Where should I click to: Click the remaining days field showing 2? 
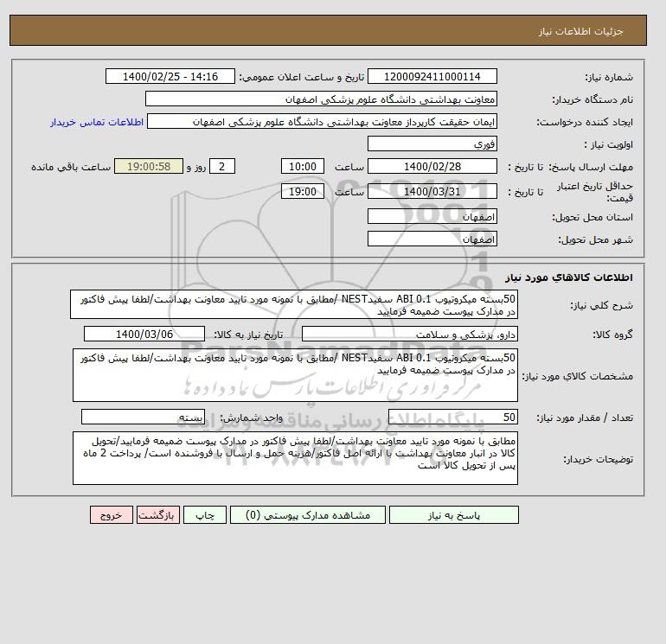pos(222,167)
